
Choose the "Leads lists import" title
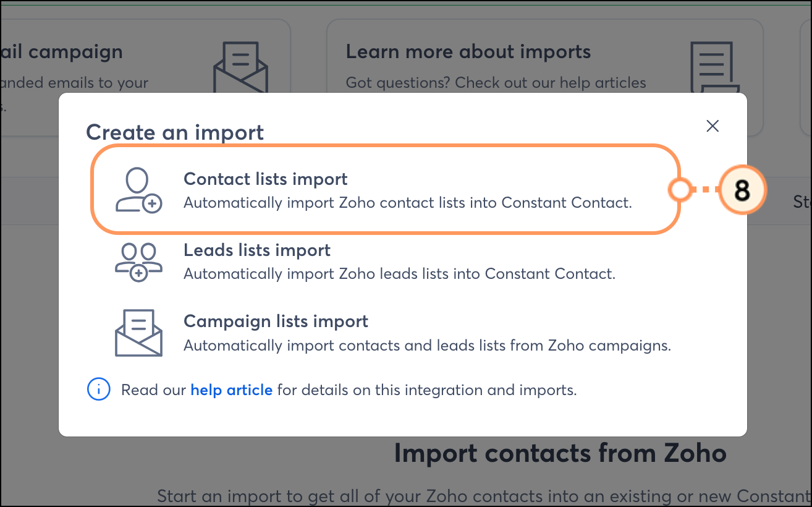[x=257, y=250]
